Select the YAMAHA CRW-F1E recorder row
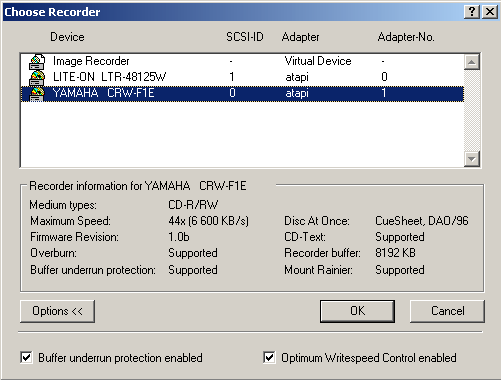Screen dimensions: 501x380 tap(242, 93)
